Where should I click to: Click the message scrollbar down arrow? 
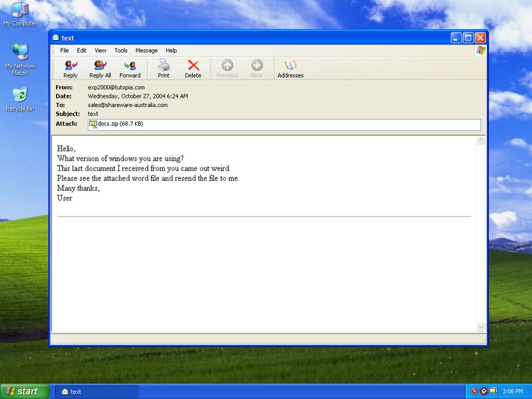481,327
